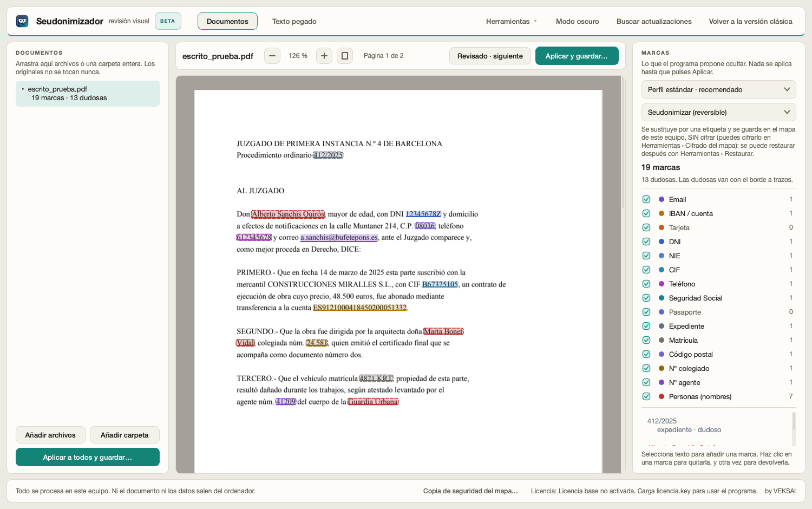Click Aplicar a todos y guardar…
812x509 pixels.
(x=88, y=457)
